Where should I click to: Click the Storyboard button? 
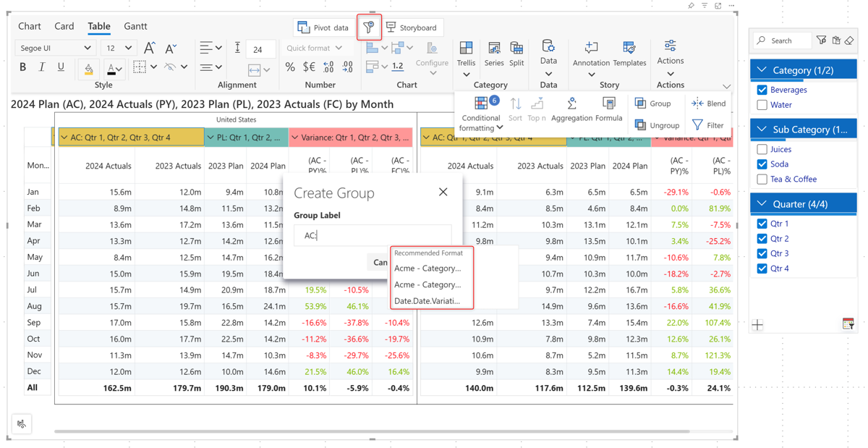412,28
